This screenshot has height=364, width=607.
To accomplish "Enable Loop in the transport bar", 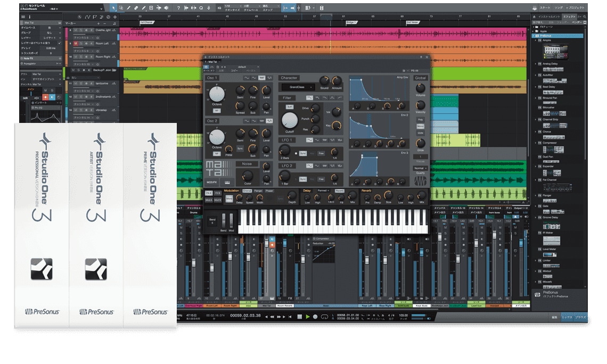I will click(324, 317).
